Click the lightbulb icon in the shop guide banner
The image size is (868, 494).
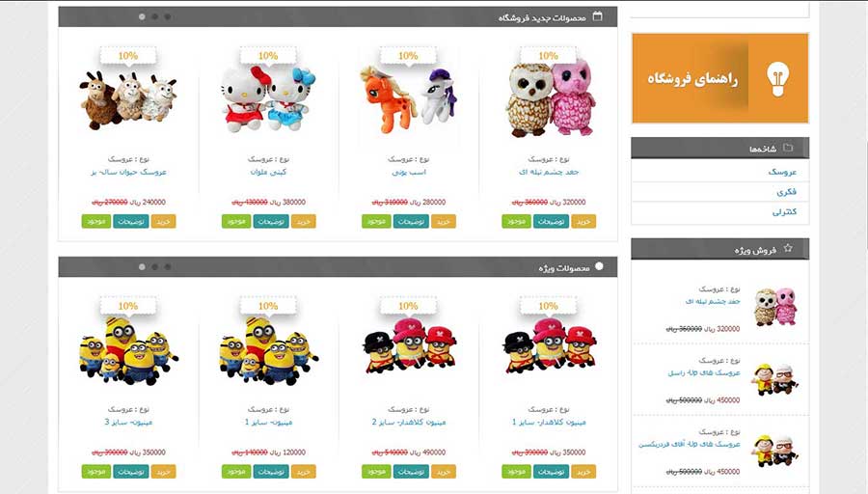coord(777,79)
